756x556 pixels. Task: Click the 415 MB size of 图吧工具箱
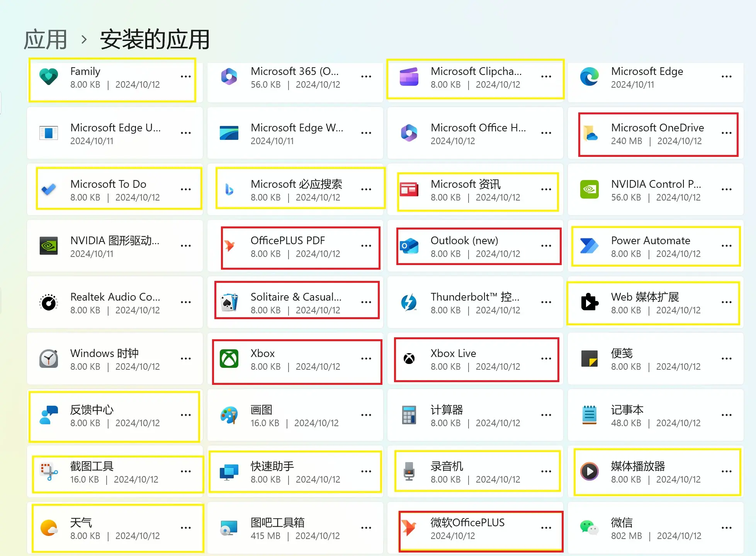coord(265,536)
